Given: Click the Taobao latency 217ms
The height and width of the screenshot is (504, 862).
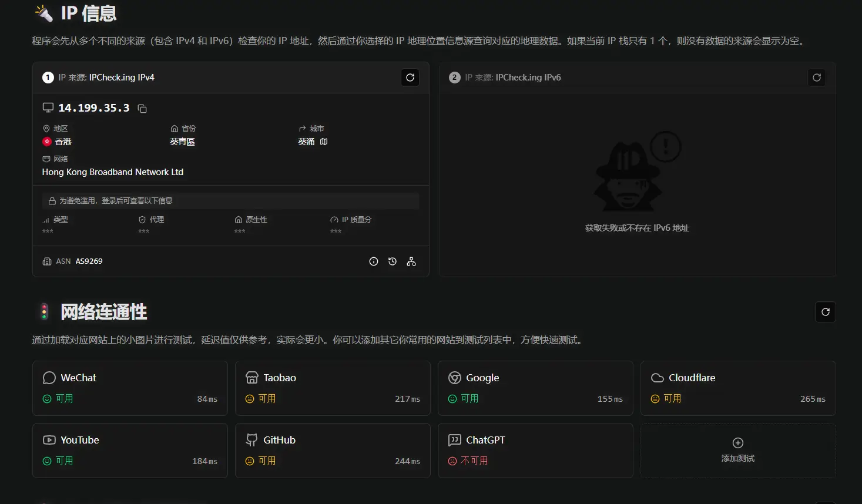Looking at the screenshot, I should click(x=408, y=399).
